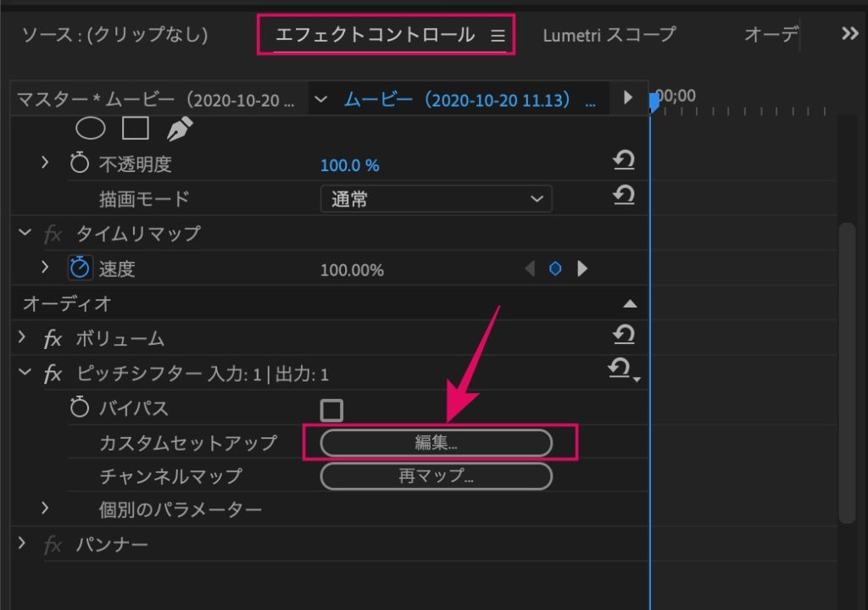Click the 編集... custom setup button

click(x=437, y=443)
